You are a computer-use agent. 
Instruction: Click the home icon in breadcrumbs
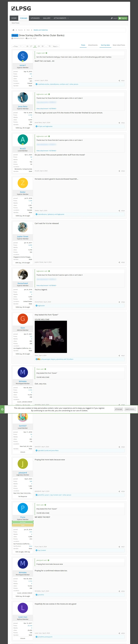pyautogui.click(x=13, y=30)
